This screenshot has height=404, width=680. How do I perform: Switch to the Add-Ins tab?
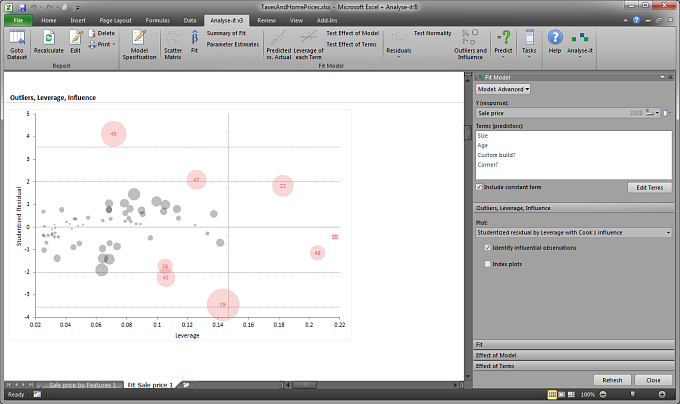point(327,20)
